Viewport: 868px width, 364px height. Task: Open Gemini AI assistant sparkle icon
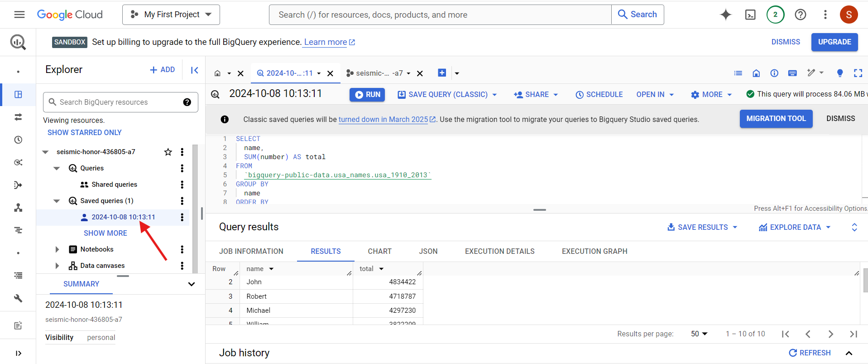pyautogui.click(x=726, y=15)
